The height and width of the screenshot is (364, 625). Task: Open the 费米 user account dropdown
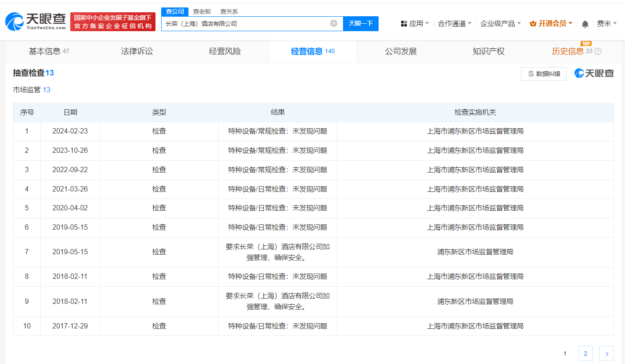(x=607, y=24)
